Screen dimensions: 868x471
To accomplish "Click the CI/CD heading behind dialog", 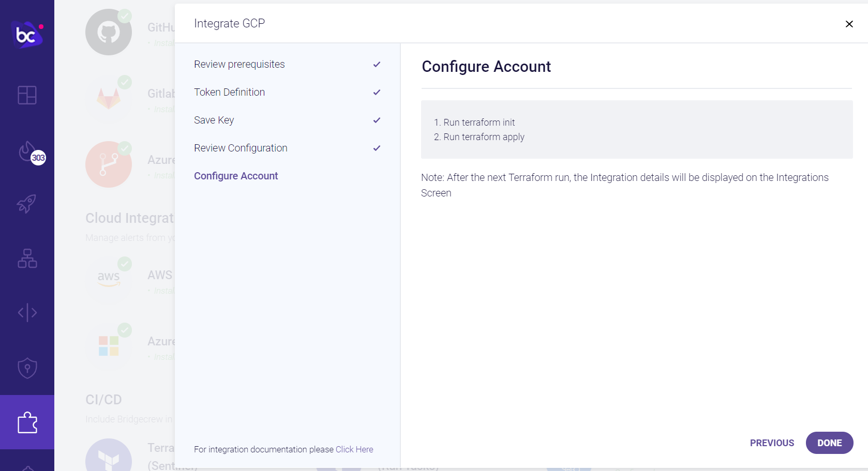I will (x=103, y=400).
